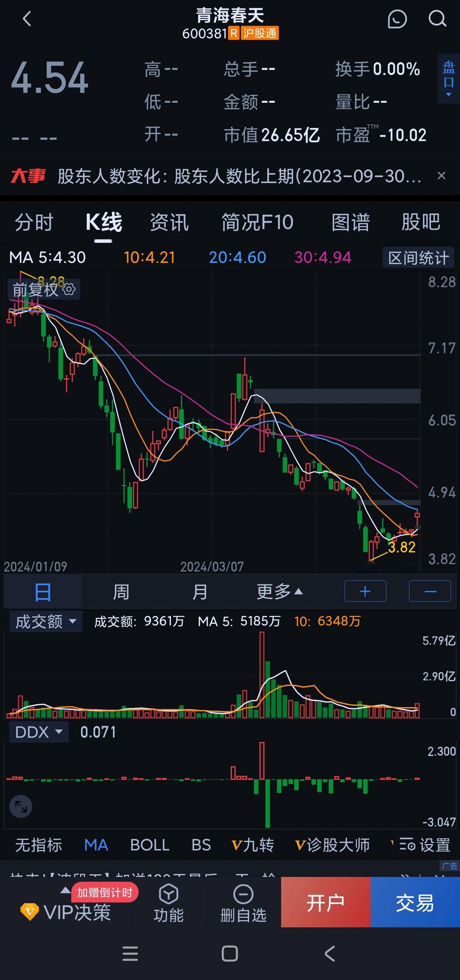460x980 pixels.
Task: Tap the MA 5: 5185万 volume average
Action: pyautogui.click(x=239, y=621)
